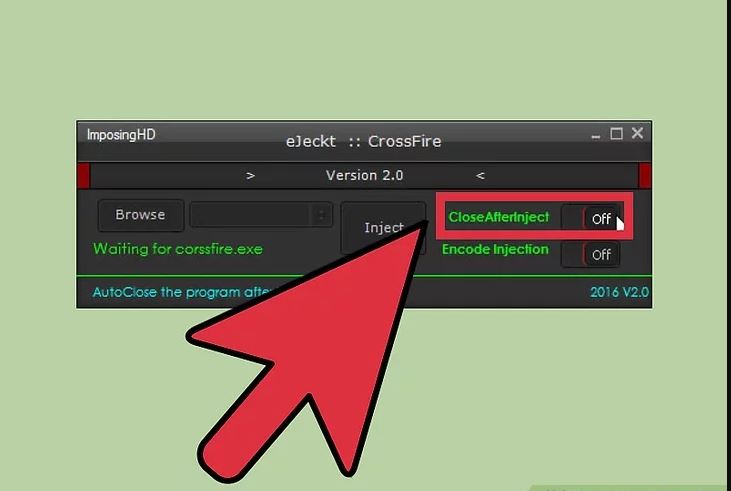Toggle the CloseAfterInject Off switch

(x=590, y=218)
